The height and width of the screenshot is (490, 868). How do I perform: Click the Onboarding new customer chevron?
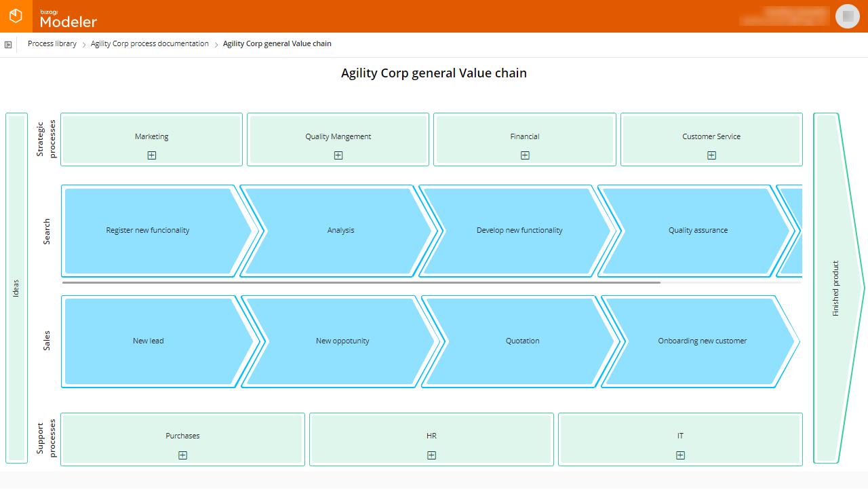pos(702,341)
